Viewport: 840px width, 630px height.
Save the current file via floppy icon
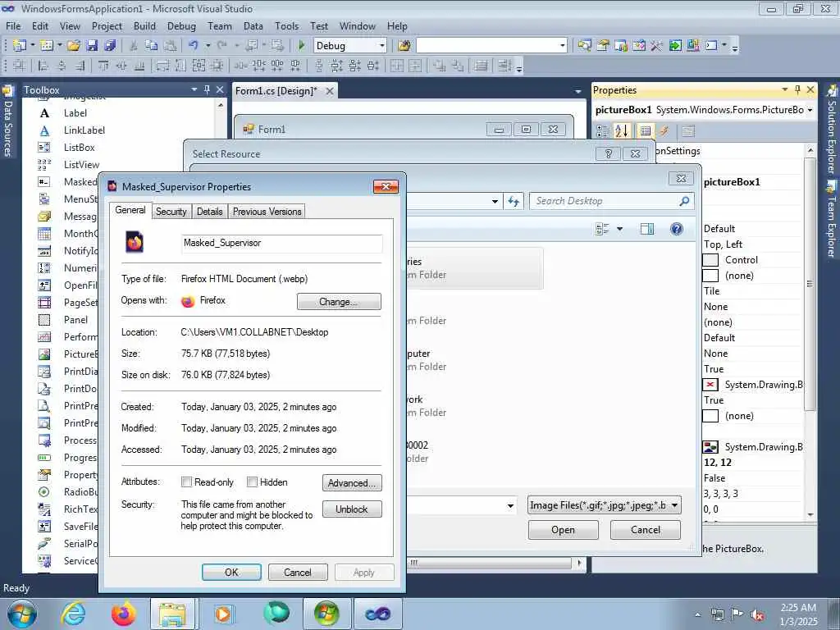pyautogui.click(x=92, y=46)
